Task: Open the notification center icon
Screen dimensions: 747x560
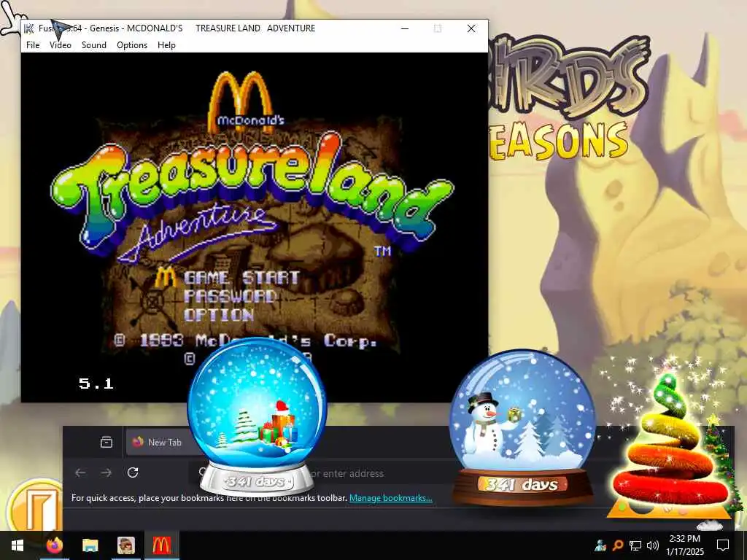Action: point(723,545)
